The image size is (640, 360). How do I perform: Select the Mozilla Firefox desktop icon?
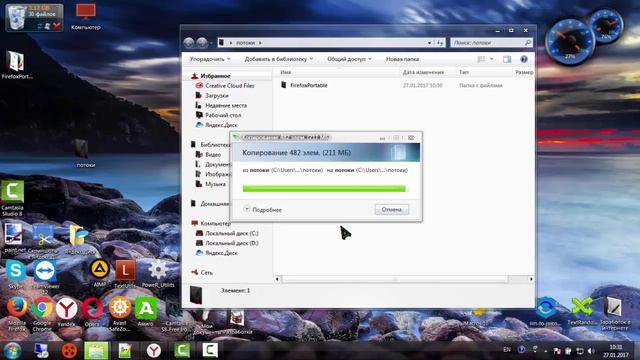[16, 313]
